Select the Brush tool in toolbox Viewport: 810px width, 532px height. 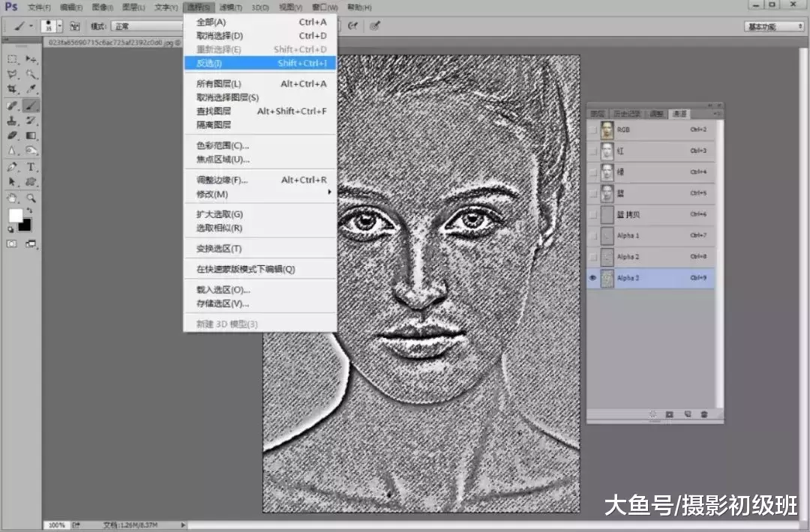[x=31, y=105]
